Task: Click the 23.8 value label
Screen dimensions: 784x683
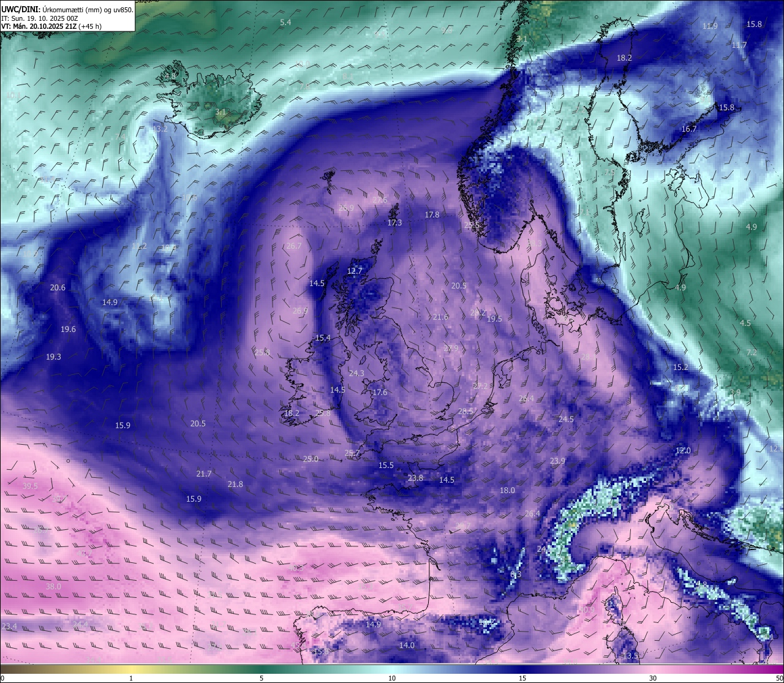Action: tap(415, 478)
